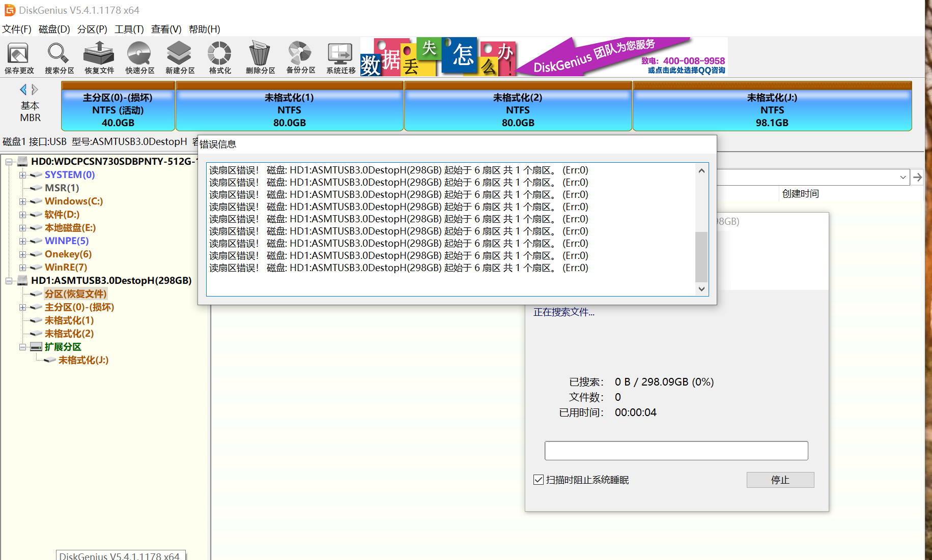This screenshot has width=932, height=560.
Task: Expand the Onekey(6) tree node
Action: pos(22,254)
